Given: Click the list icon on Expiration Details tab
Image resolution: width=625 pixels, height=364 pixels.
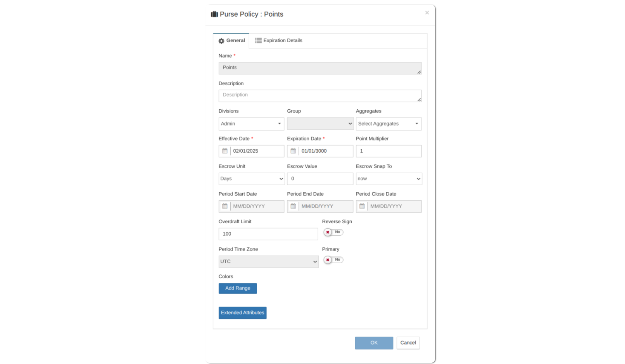Looking at the screenshot, I should tap(258, 41).
